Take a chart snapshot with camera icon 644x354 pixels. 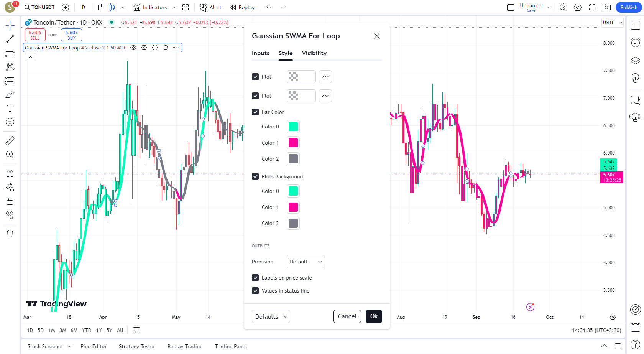click(606, 7)
